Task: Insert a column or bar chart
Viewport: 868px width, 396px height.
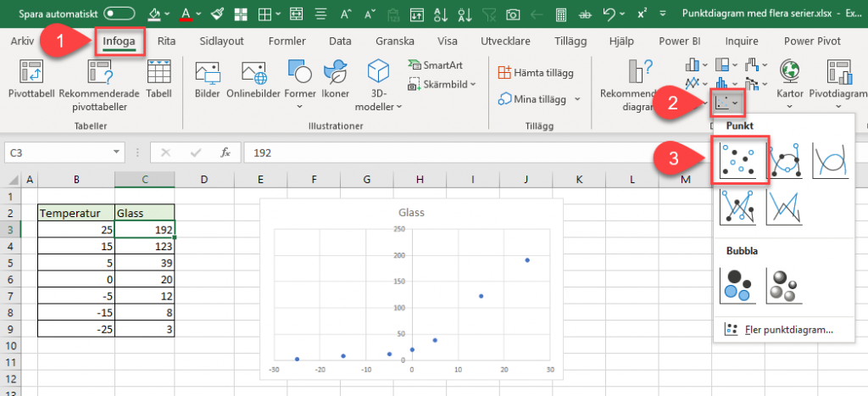Action: pyautogui.click(x=697, y=64)
